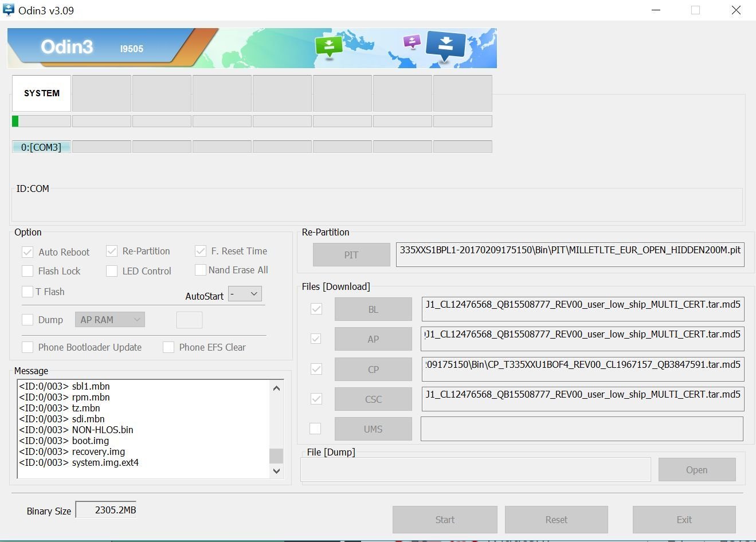This screenshot has height=542, width=756.
Task: Click the small field beside AP RAM
Action: pyautogui.click(x=189, y=320)
